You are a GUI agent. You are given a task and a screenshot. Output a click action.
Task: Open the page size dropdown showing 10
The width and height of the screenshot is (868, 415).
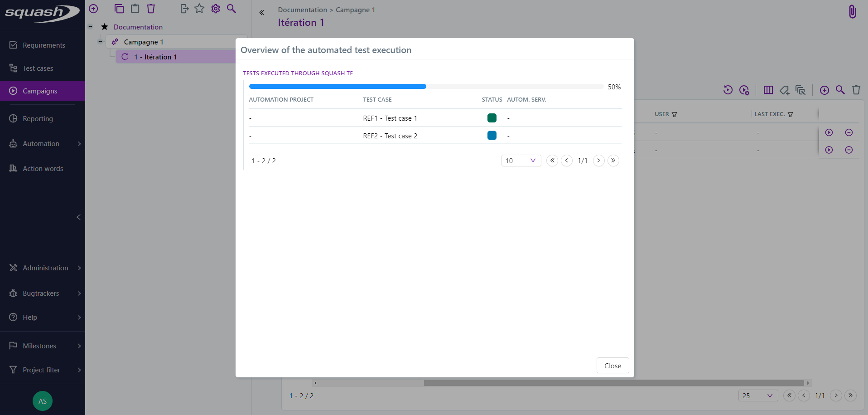pos(521,161)
